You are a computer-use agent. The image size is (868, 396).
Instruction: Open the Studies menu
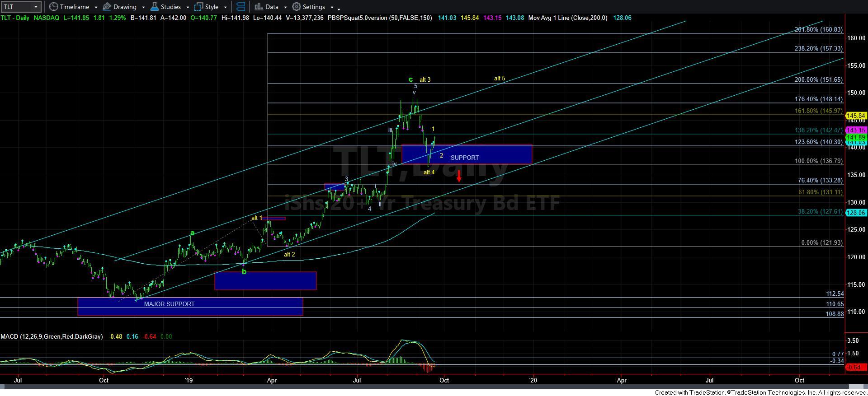pos(166,7)
